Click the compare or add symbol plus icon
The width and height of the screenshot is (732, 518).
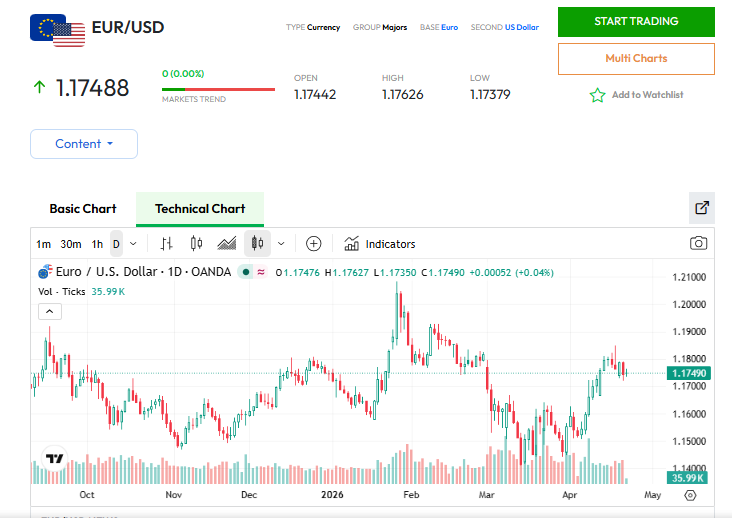tap(313, 243)
